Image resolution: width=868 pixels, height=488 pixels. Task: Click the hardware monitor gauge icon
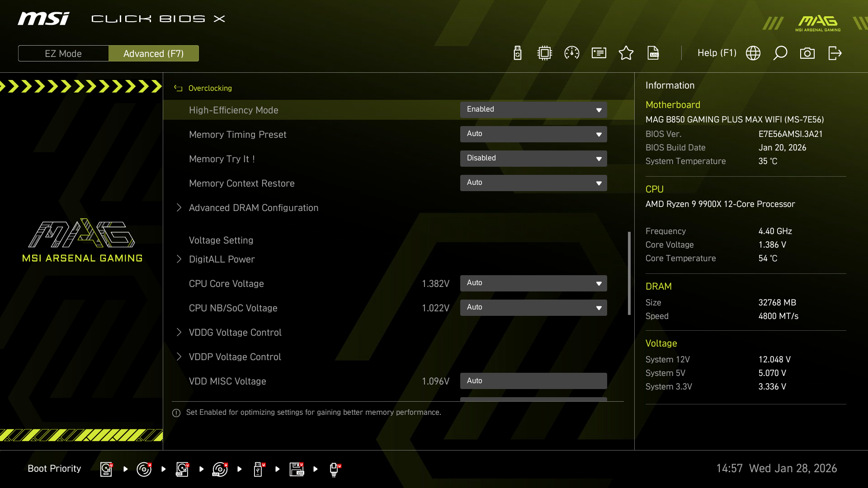click(x=572, y=53)
